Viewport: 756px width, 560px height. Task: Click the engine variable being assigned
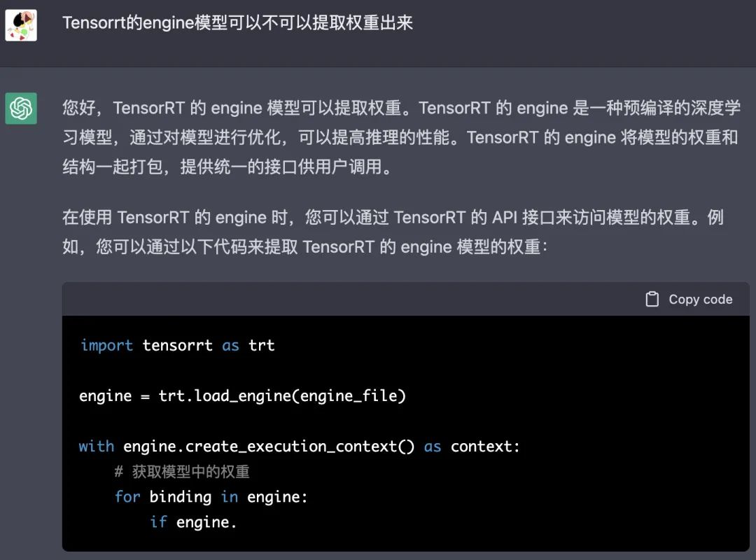click(105, 396)
